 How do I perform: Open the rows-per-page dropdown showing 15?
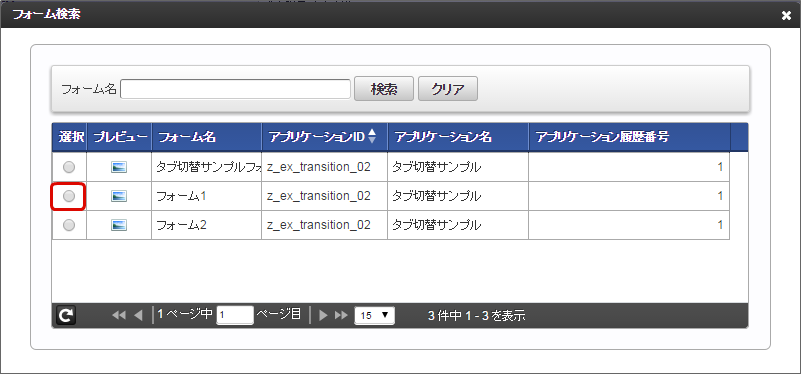(374, 315)
